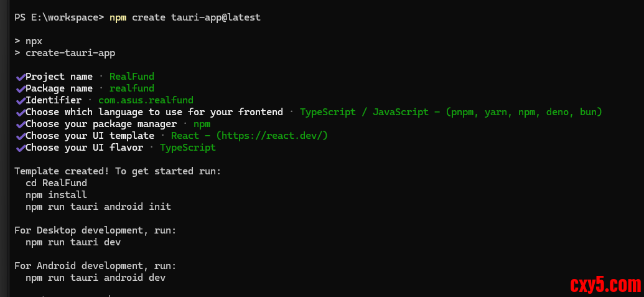Click the green TypeScript UI flavor value
The width and height of the screenshot is (644, 297).
(x=188, y=148)
